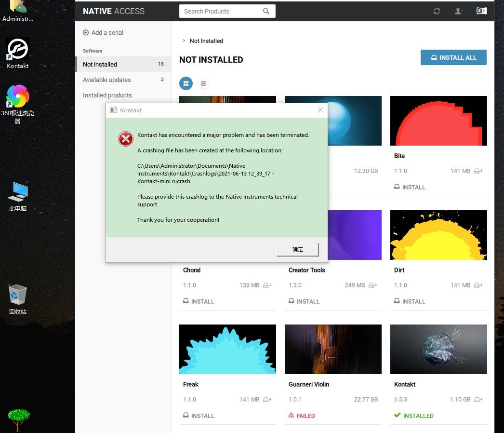Switch to list view layout
This screenshot has width=504, height=433.
coord(203,83)
